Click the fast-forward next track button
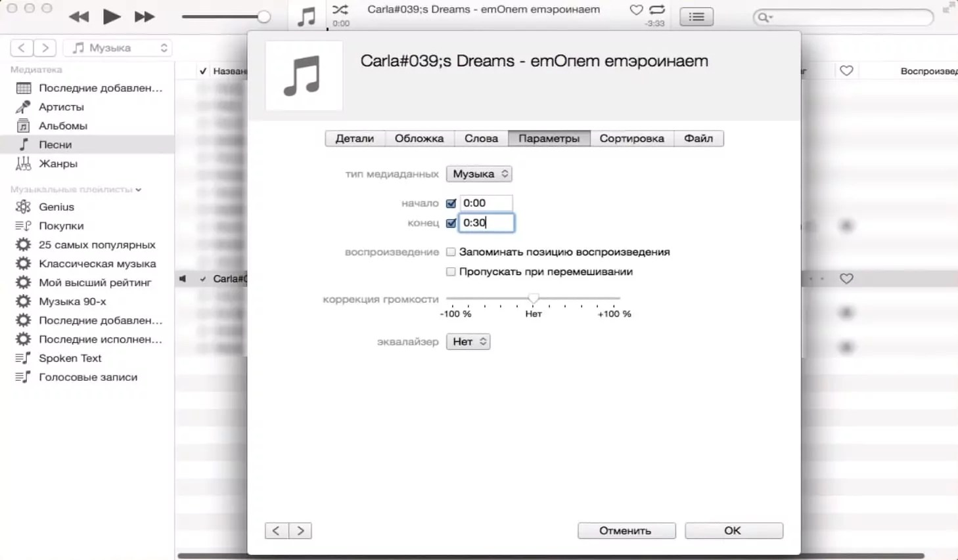 pyautogui.click(x=145, y=16)
